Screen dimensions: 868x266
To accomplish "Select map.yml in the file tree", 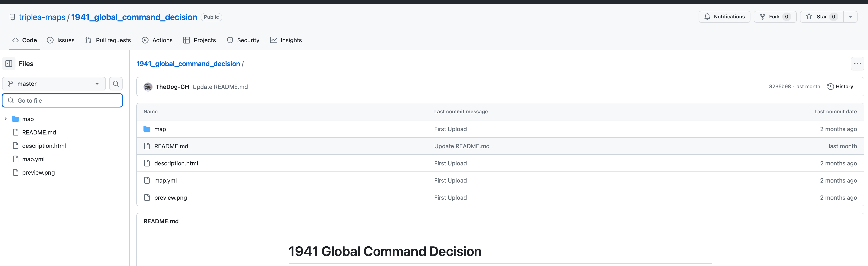I will click(33, 159).
